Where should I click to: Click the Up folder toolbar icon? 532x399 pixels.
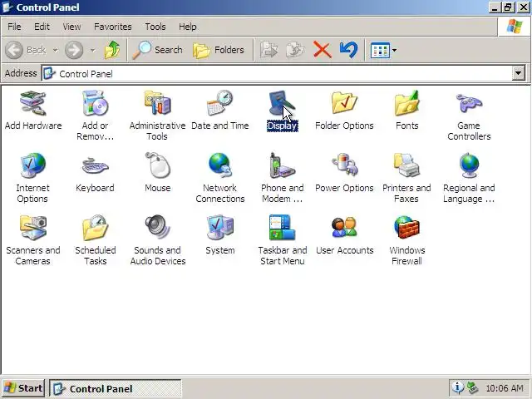[x=112, y=50]
